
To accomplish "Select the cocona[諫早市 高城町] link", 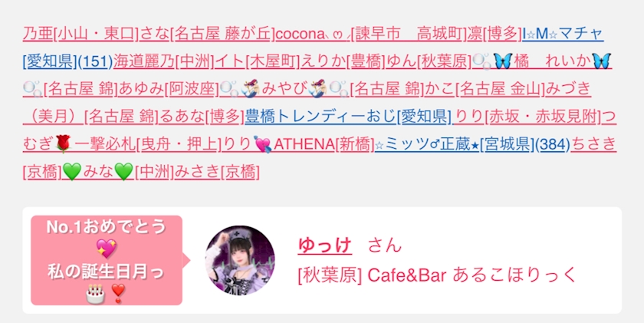I will pyautogui.click(x=372, y=34).
